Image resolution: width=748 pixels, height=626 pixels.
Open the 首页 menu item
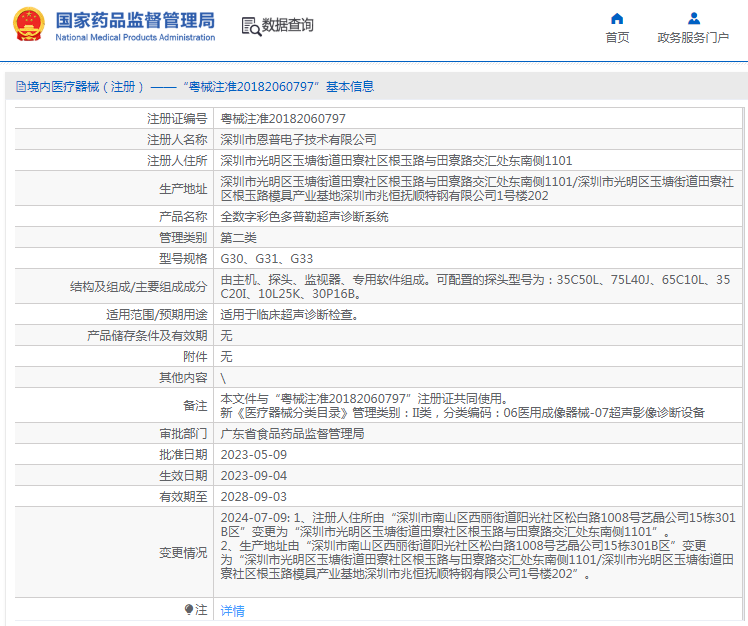point(617,38)
